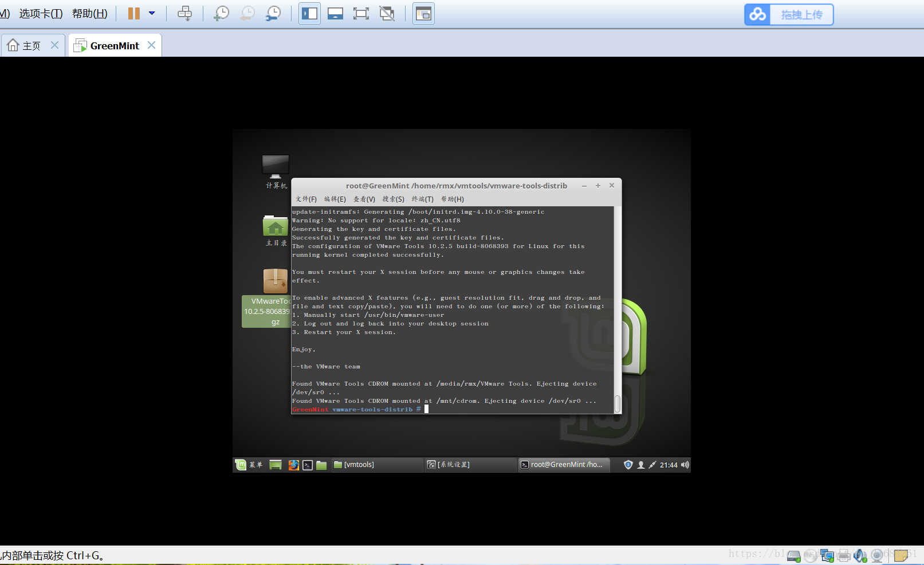Open terminal 文件(F) menu
This screenshot has width=924, height=565.
click(306, 199)
